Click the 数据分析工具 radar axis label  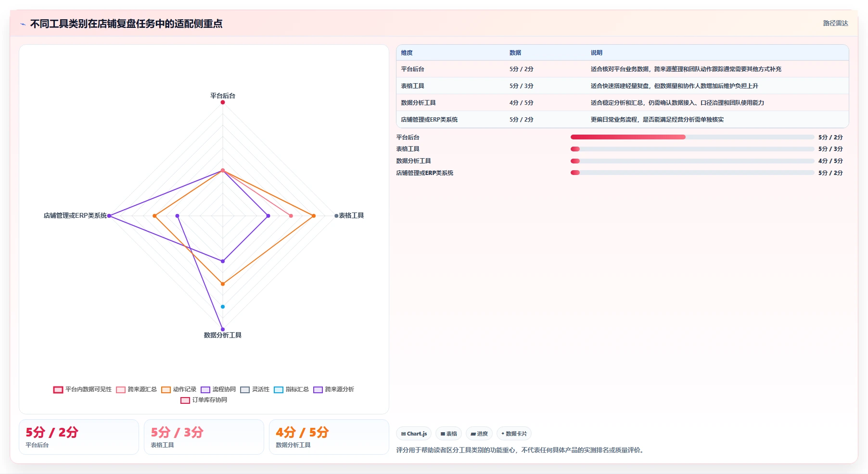click(223, 335)
